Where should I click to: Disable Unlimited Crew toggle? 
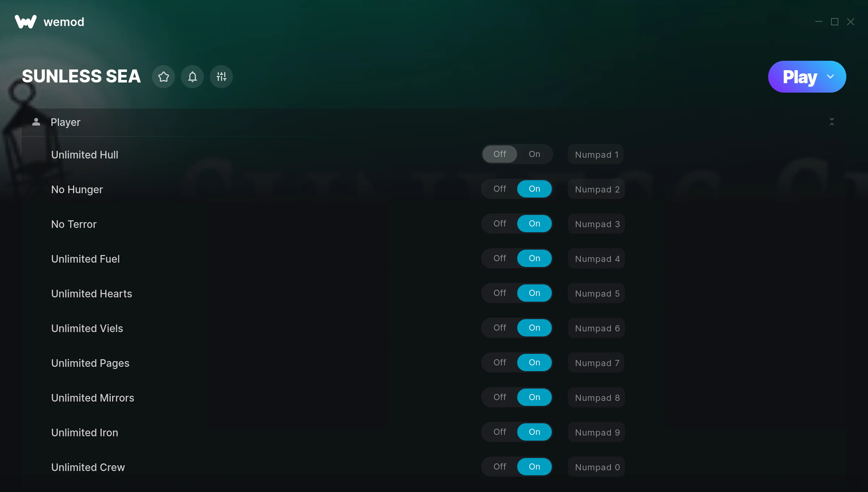[x=500, y=467]
